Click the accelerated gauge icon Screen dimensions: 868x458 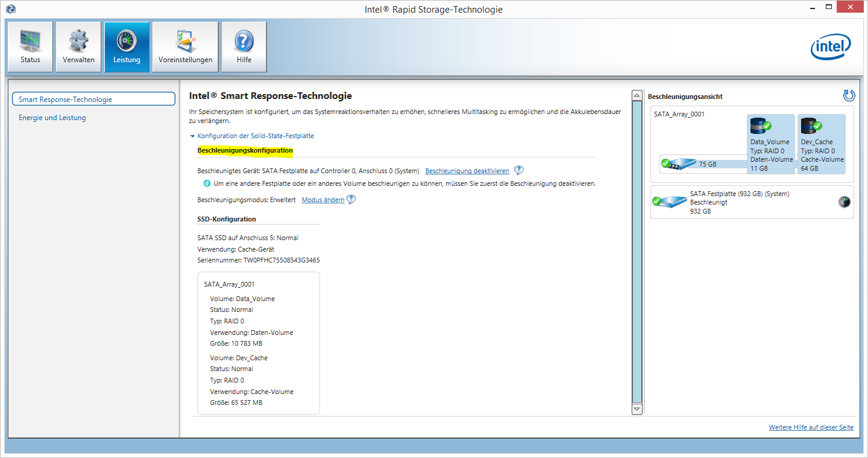pos(844,202)
